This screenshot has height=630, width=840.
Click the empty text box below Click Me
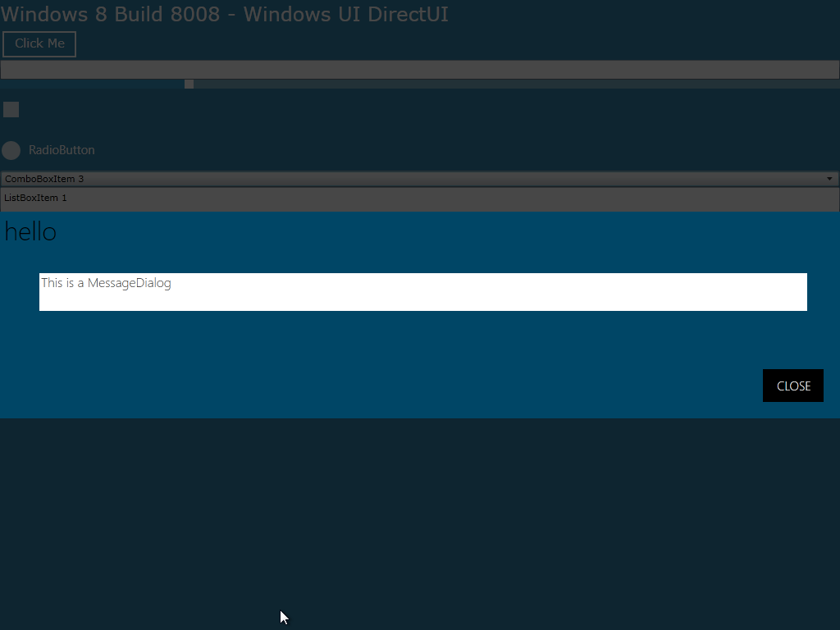420,70
